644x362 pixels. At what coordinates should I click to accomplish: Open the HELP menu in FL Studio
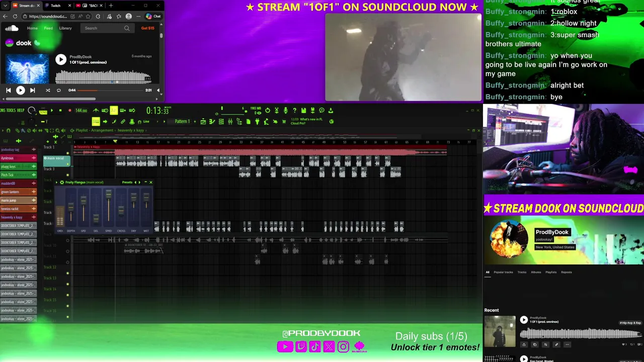click(21, 111)
